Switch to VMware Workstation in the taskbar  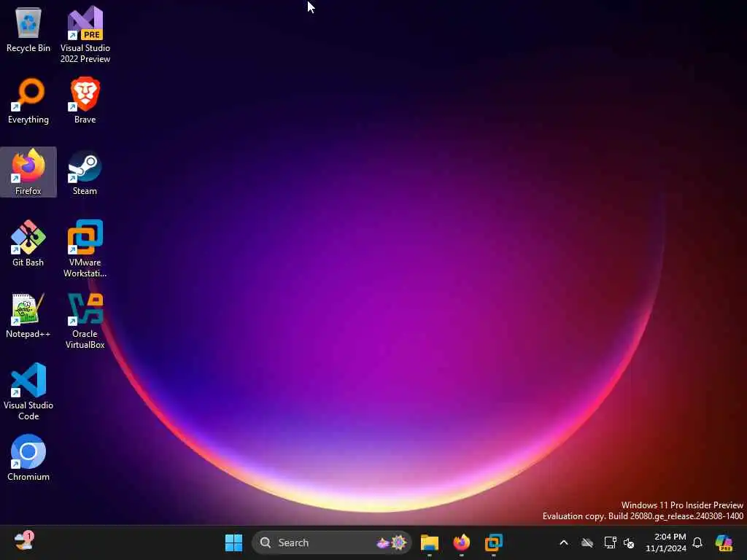494,542
